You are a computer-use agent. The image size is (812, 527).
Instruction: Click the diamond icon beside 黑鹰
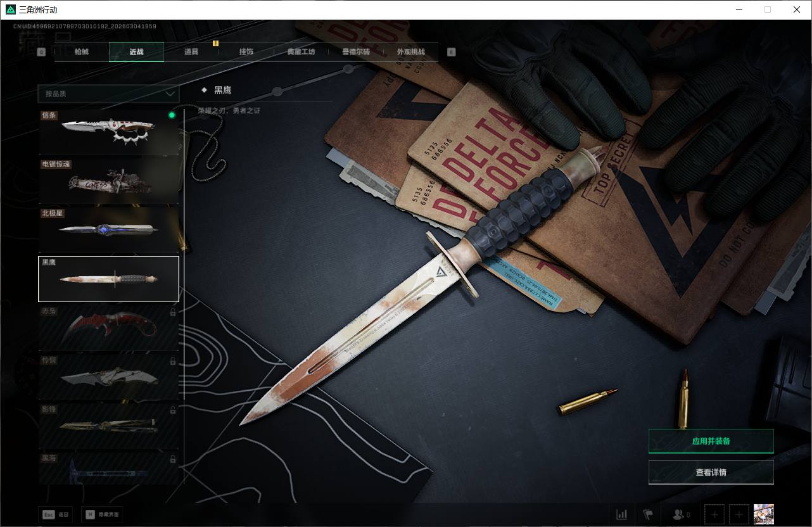[x=204, y=90]
